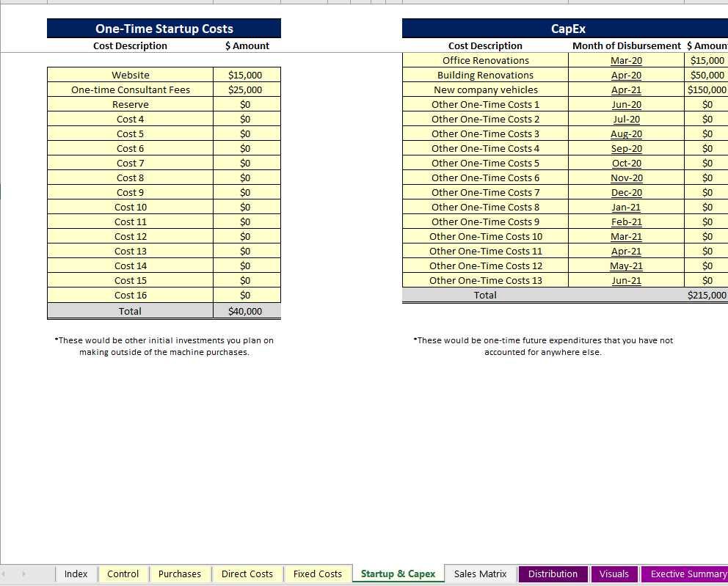Switch to the Control sheet tab
Viewport: 728px width, 586px height.
point(123,574)
